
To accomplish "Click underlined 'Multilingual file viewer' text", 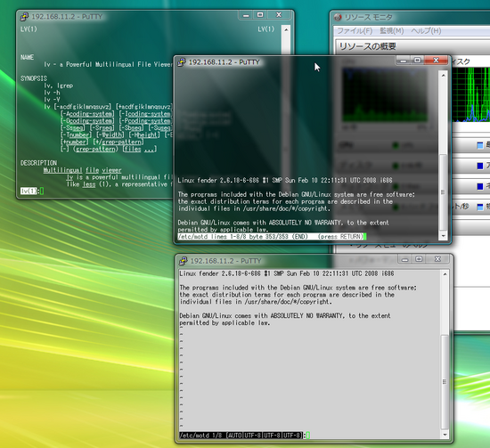I will click(x=83, y=170).
